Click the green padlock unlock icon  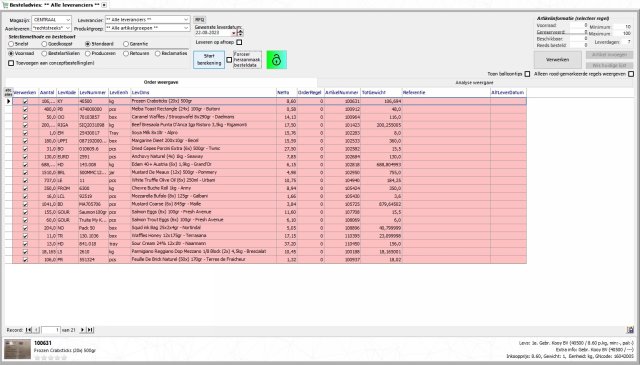276,60
